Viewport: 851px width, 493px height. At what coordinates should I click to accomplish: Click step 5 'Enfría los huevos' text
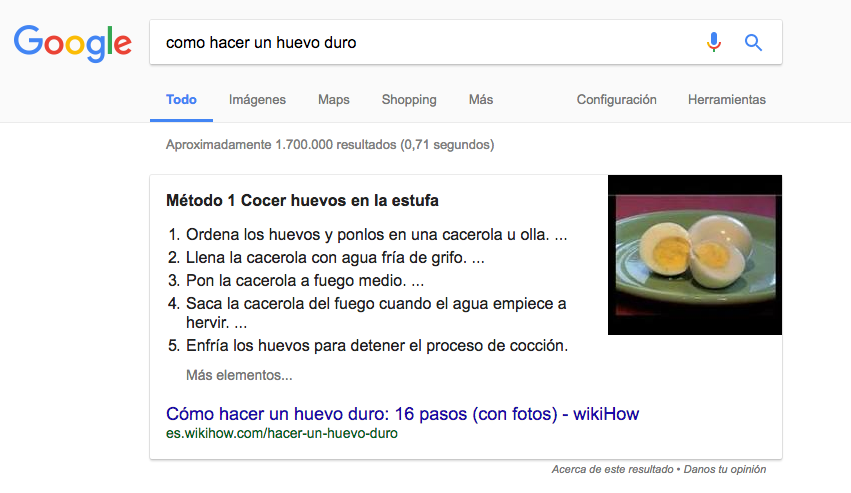(x=376, y=346)
